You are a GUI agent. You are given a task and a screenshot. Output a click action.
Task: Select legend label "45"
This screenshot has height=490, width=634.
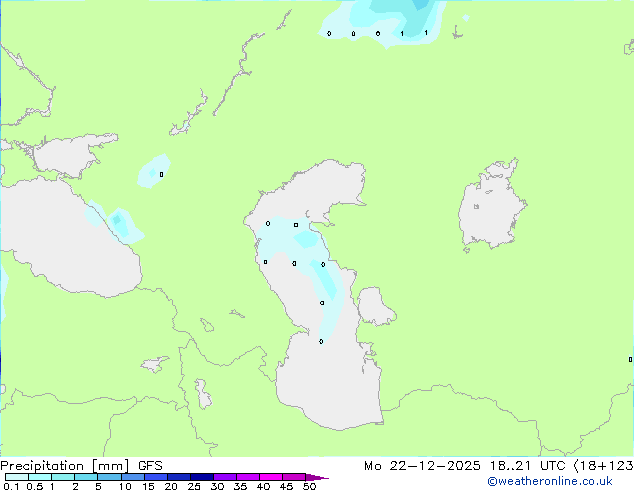click(x=286, y=486)
